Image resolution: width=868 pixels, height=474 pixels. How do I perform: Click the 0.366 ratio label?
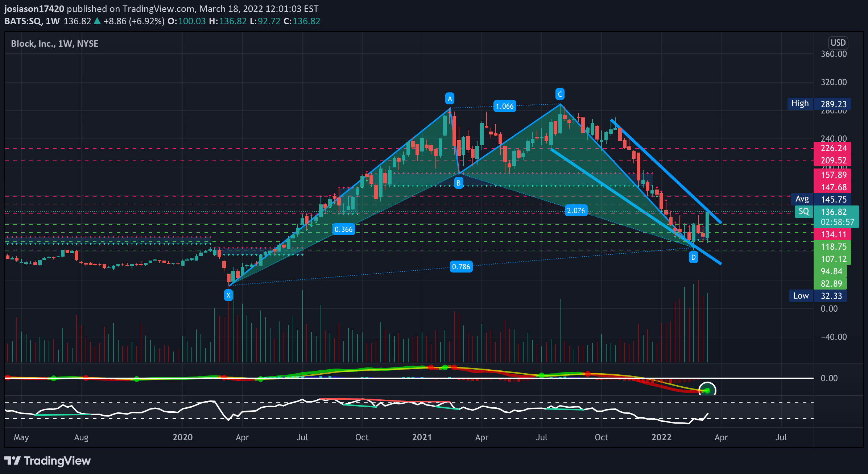[x=343, y=229]
